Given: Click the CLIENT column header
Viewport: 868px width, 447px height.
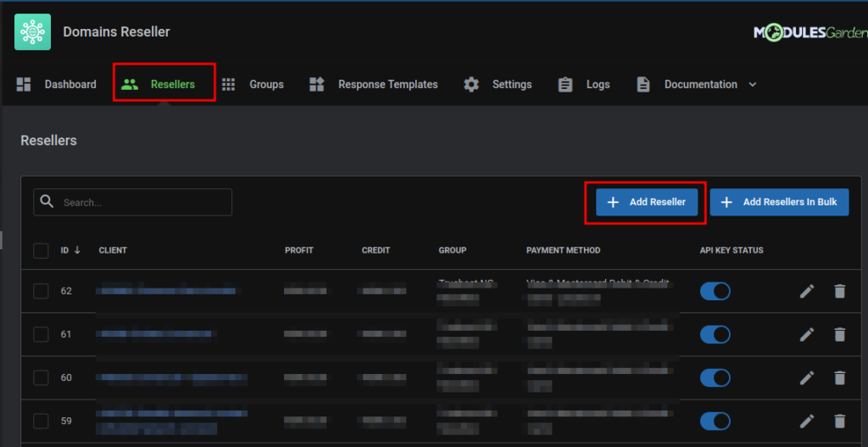Looking at the screenshot, I should [113, 250].
